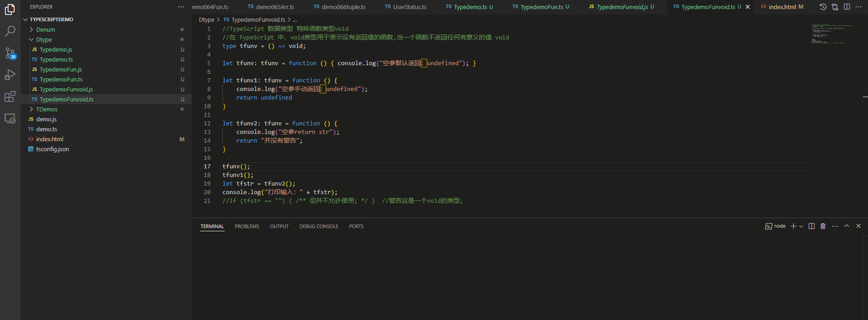Select the PORTS panel tab
Image resolution: width=868 pixels, height=320 pixels.
357,226
